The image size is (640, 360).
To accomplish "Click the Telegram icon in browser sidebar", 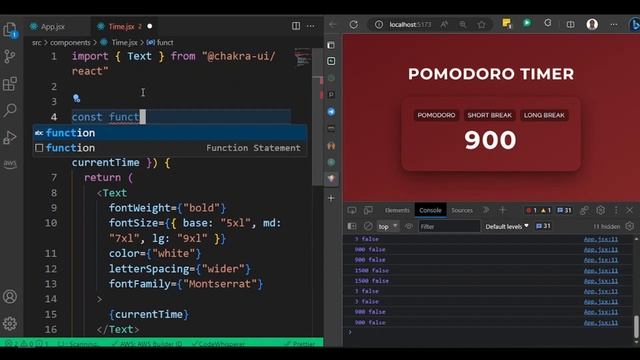I will (331, 112).
